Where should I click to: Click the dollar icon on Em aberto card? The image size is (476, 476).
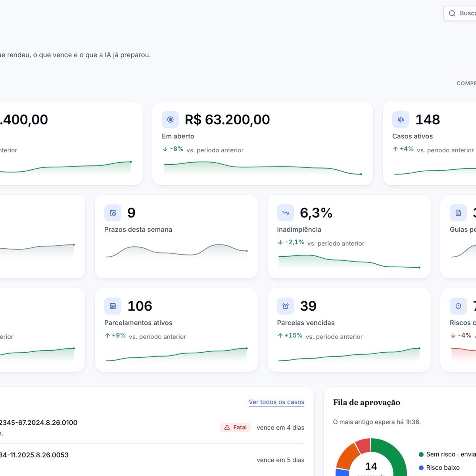coord(170,119)
